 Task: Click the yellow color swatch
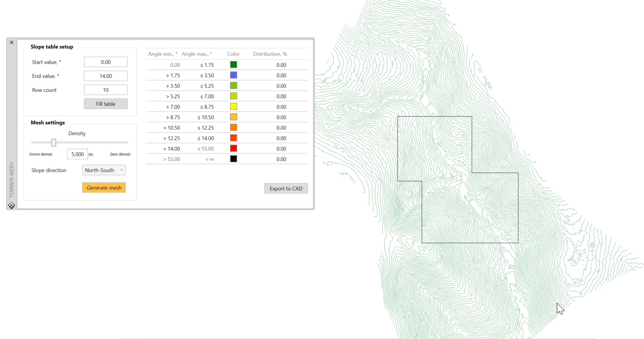coord(234,107)
